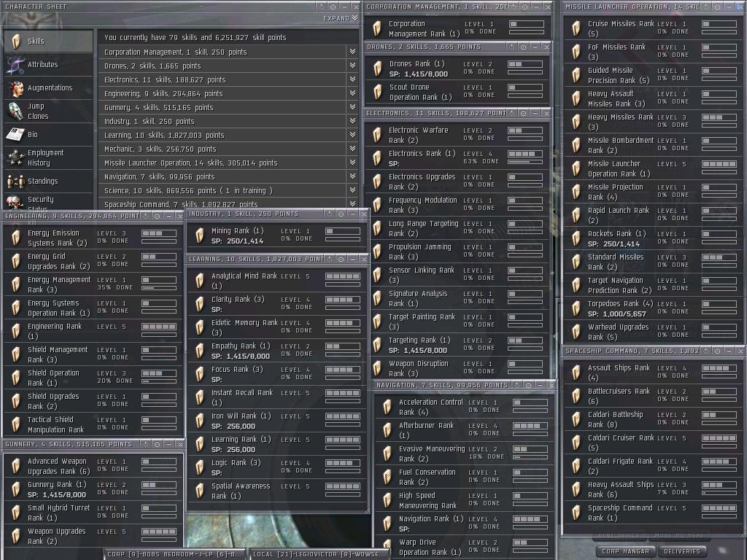
Task: Click the Electronics Rank level progress bar
Action: click(525, 154)
